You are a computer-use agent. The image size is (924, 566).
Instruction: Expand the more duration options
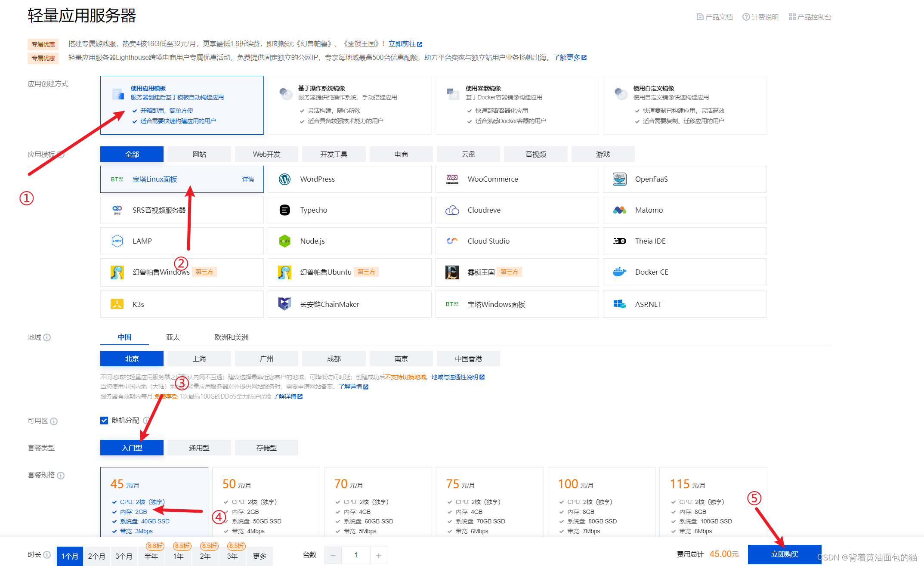tap(260, 556)
